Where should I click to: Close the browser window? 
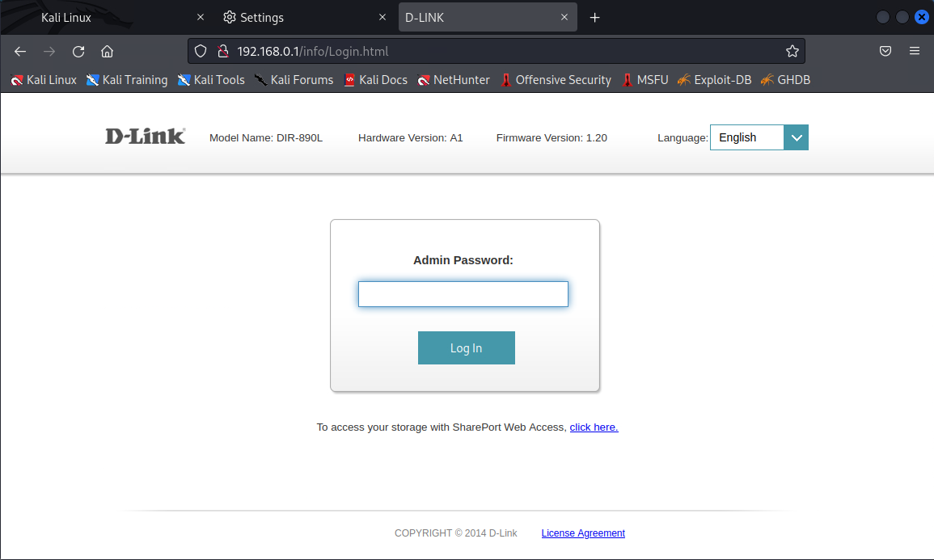(x=922, y=17)
